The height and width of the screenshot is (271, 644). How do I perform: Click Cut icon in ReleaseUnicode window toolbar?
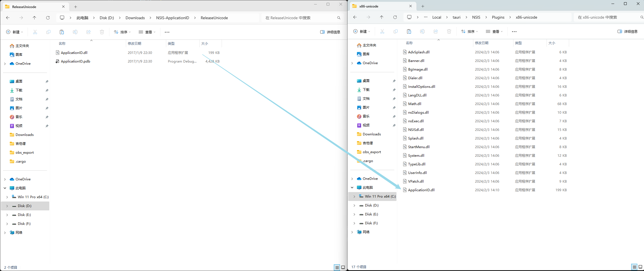pos(35,32)
